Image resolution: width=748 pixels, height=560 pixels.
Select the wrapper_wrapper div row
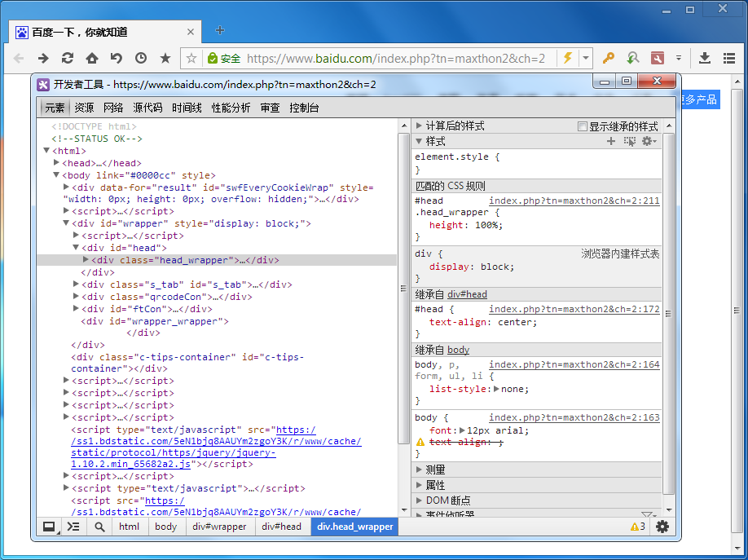(155, 321)
